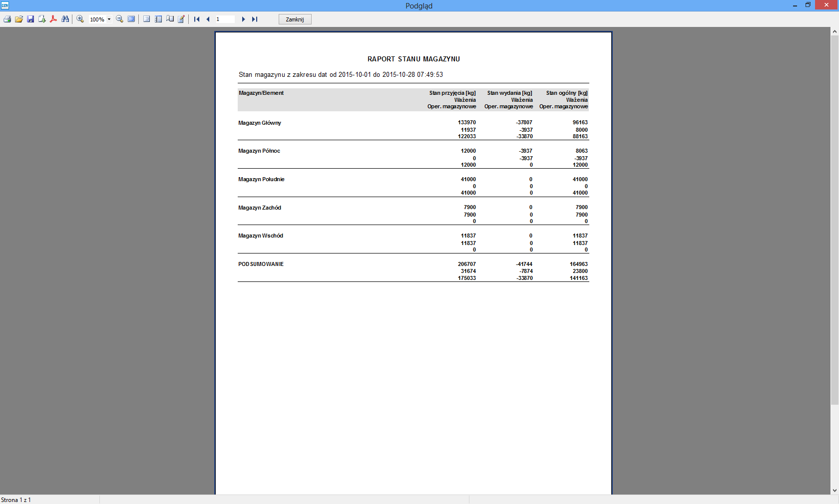Click the binoculars Find icon
This screenshot has height=504, width=839.
65,19
